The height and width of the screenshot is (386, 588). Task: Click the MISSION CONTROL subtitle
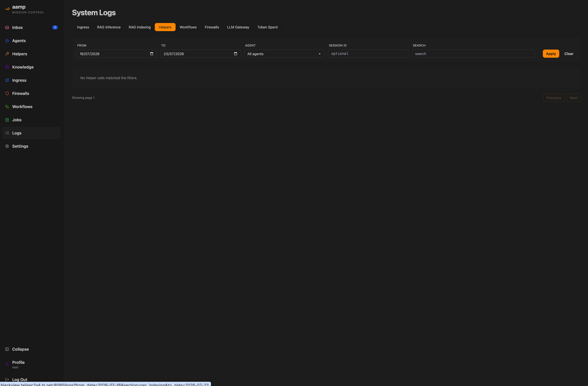coord(28,12)
